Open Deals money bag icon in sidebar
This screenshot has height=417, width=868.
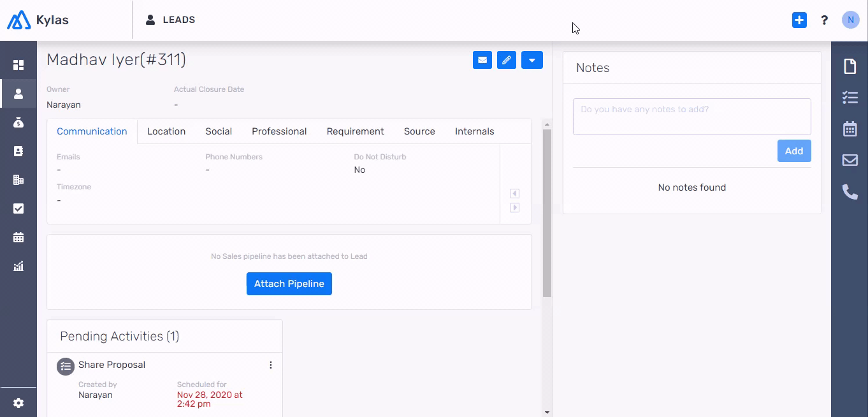[18, 122]
